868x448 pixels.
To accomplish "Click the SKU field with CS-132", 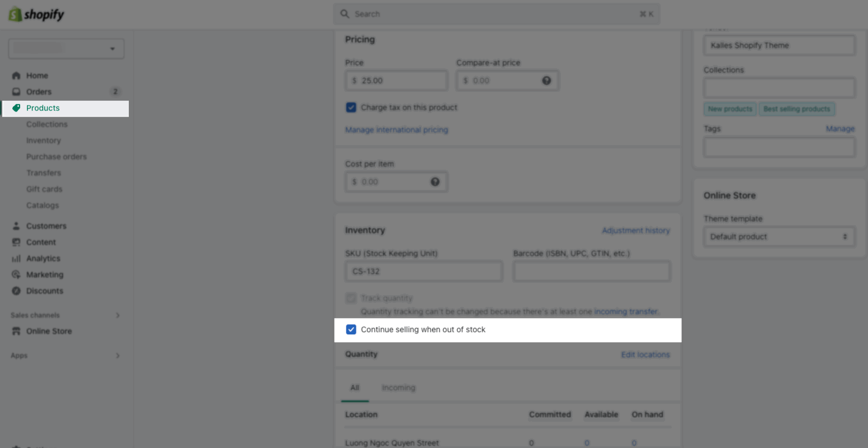I will pos(424,272).
